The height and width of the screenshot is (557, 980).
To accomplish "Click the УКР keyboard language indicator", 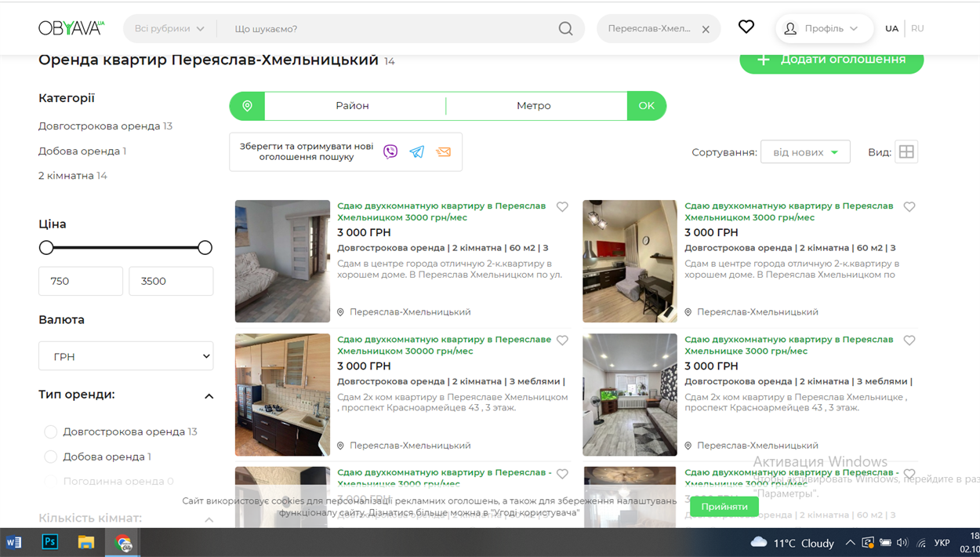I will point(943,543).
